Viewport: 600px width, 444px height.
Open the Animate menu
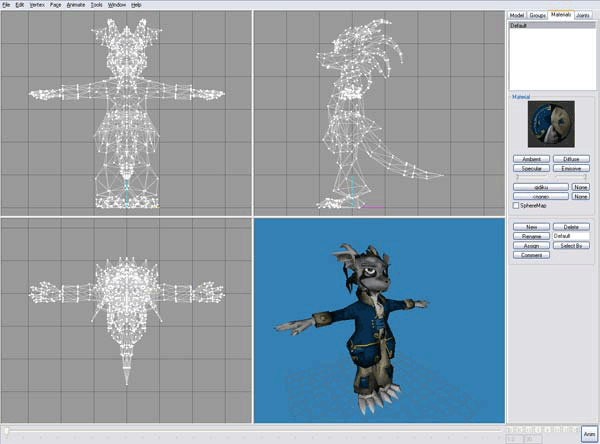click(x=76, y=5)
